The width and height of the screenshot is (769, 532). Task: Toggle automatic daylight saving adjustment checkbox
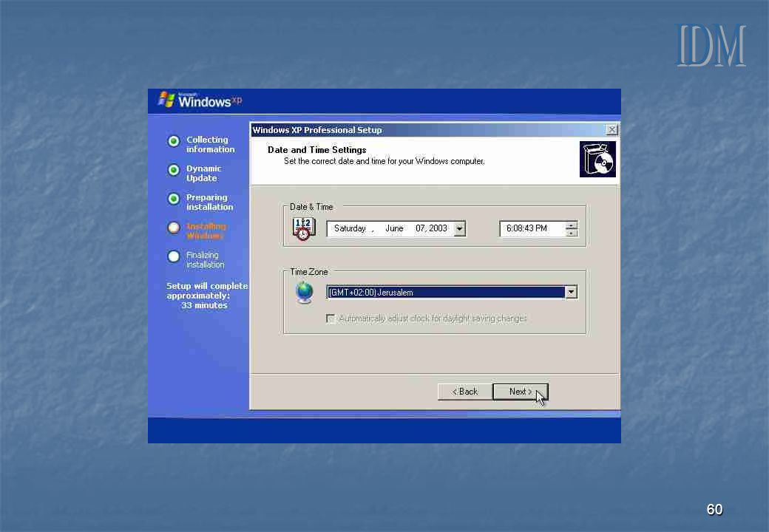331,319
